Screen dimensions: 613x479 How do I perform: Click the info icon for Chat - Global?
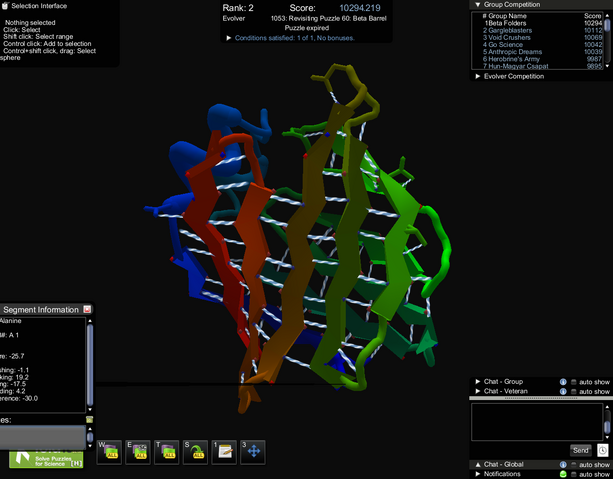[563, 465]
